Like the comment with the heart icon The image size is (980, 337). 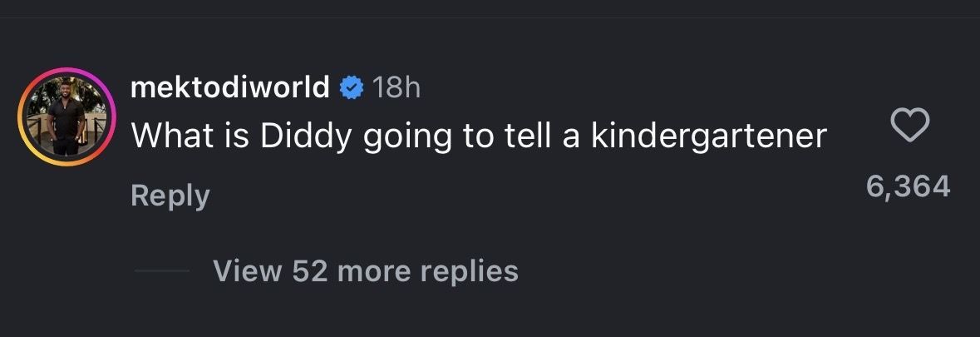click(909, 126)
